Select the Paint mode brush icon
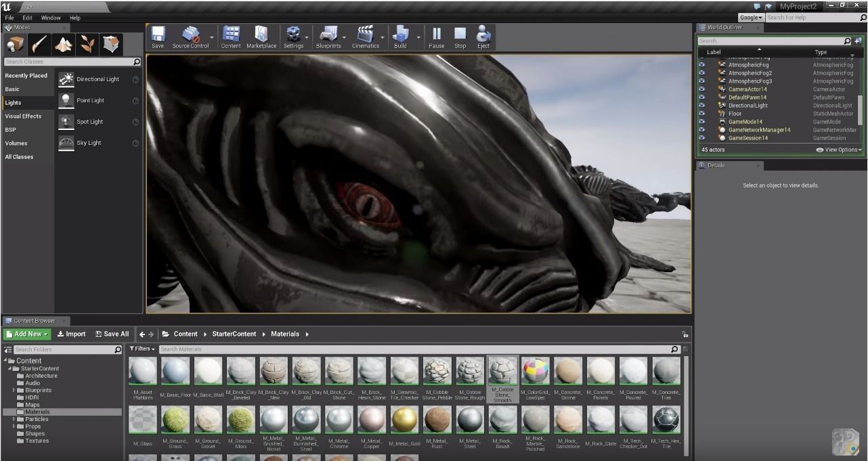 [40, 45]
